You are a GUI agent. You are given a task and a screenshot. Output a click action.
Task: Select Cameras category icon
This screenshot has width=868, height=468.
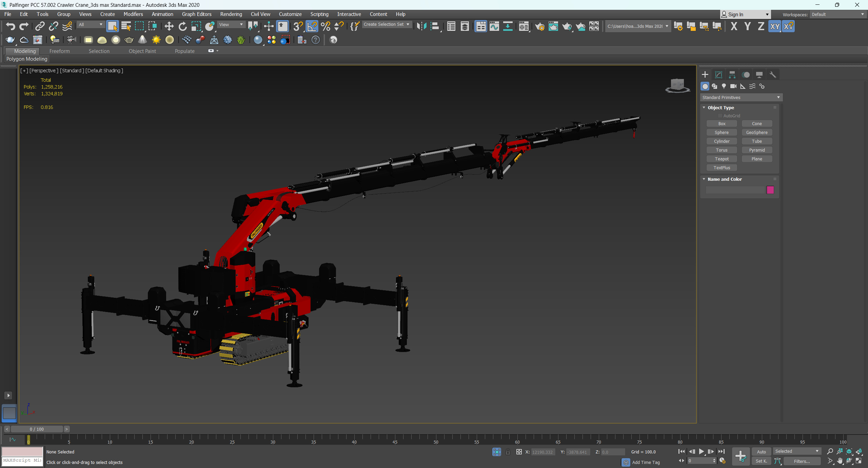pos(733,86)
